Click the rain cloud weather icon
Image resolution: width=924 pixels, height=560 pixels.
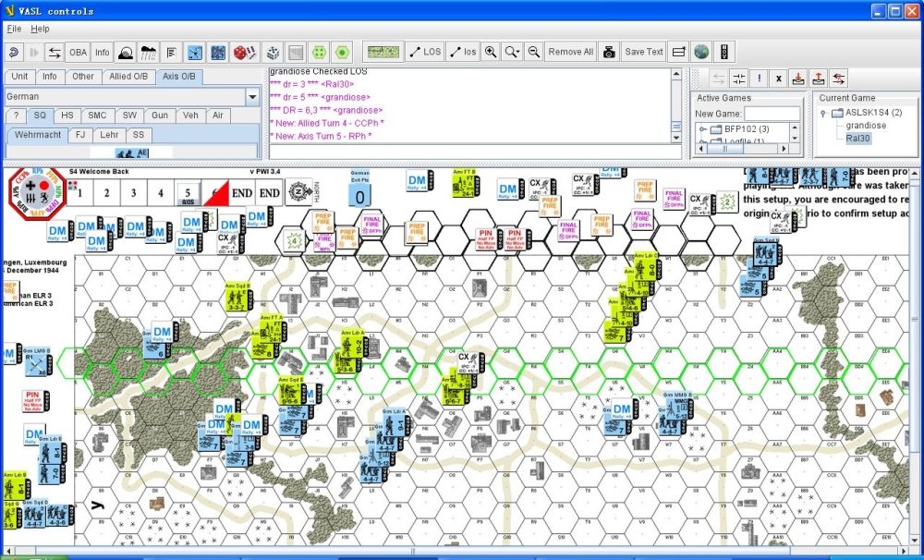148,52
